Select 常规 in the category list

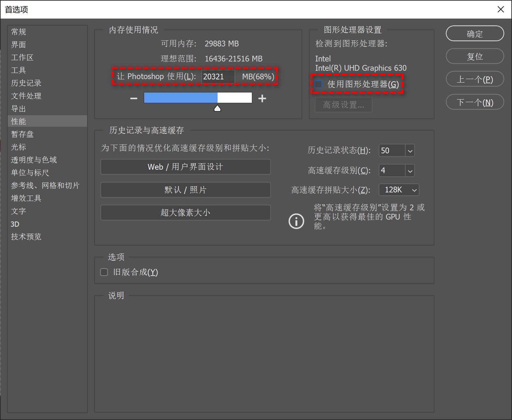coord(47,32)
